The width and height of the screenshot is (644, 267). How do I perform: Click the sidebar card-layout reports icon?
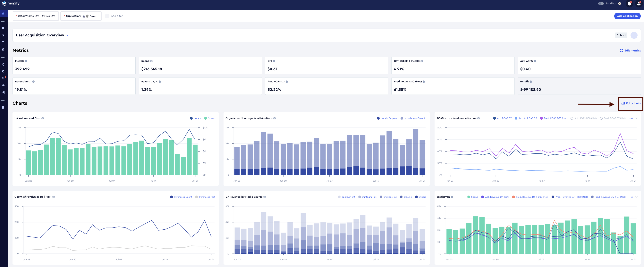click(x=3, y=35)
